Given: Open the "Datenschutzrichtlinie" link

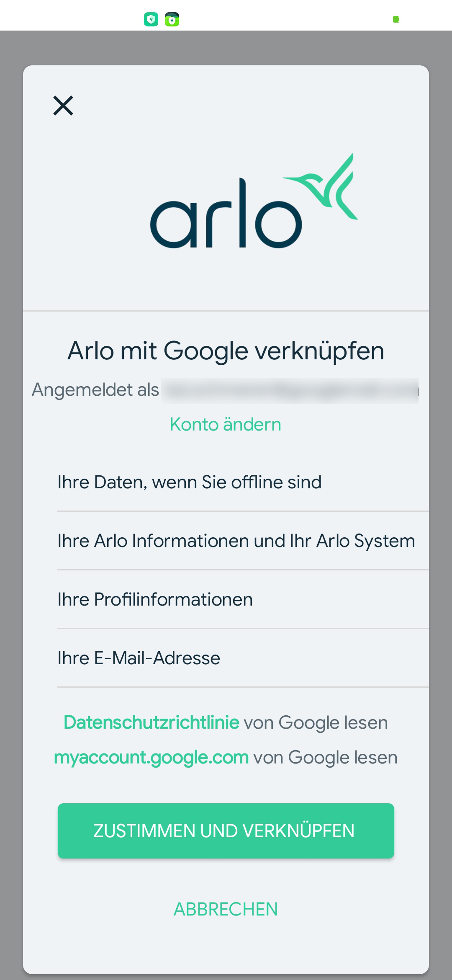Looking at the screenshot, I should (152, 722).
